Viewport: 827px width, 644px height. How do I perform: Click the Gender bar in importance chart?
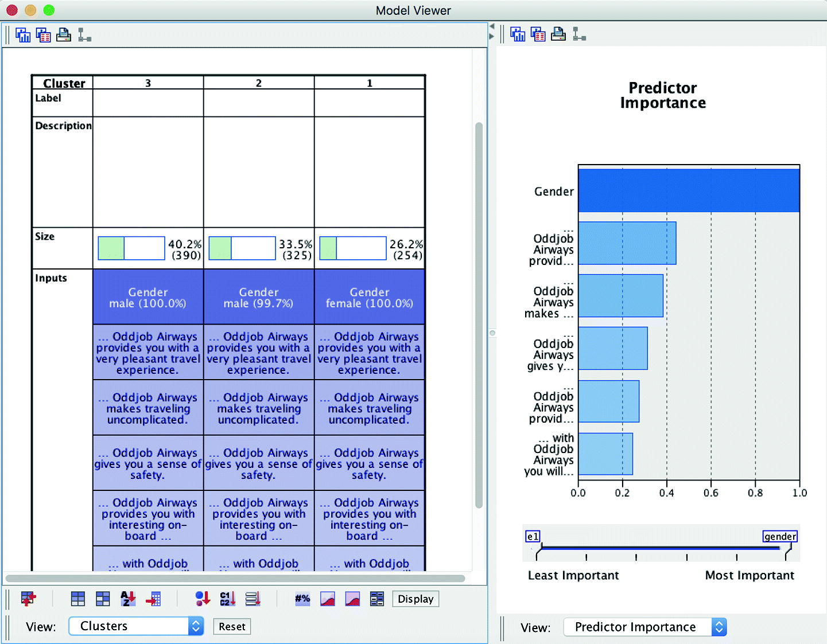coord(689,190)
